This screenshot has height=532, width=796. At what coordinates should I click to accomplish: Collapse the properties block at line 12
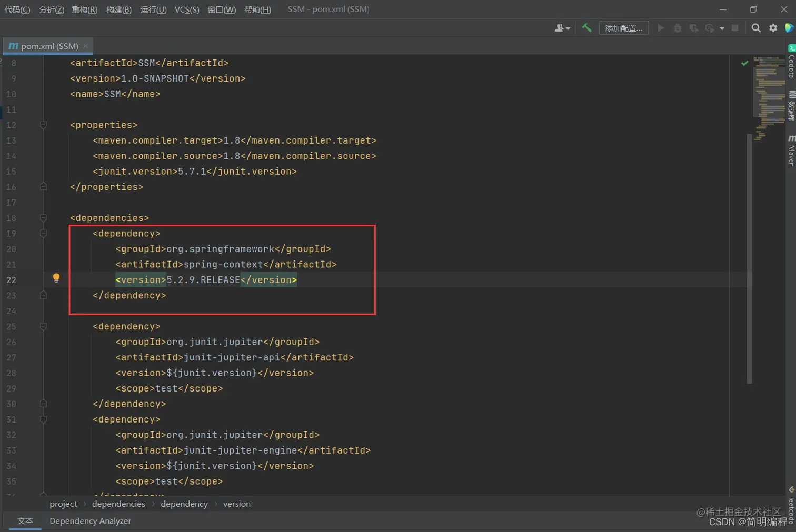[x=44, y=125]
